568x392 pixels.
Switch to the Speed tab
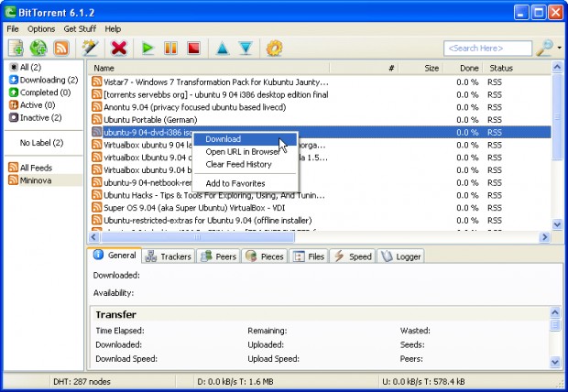pos(353,256)
